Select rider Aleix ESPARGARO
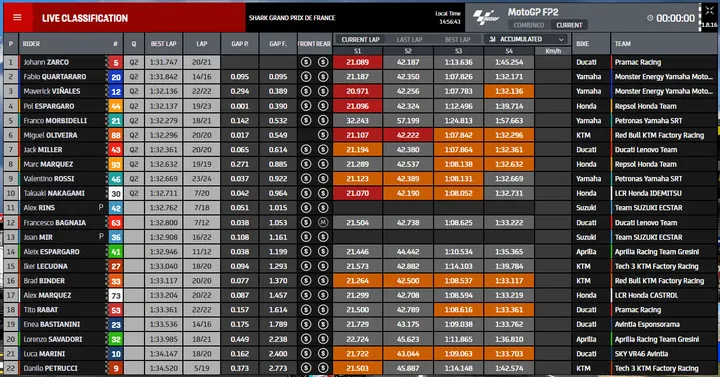This screenshot has height=377, width=720. tap(51, 252)
